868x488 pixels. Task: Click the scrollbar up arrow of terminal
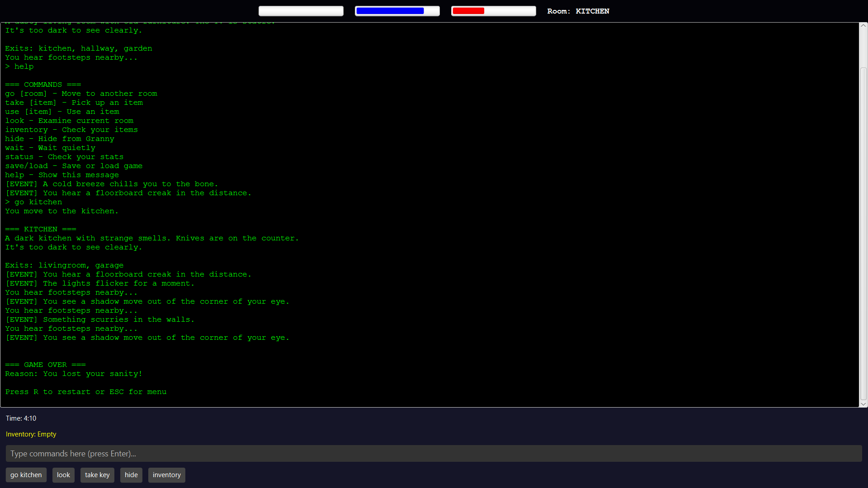coord(863,26)
